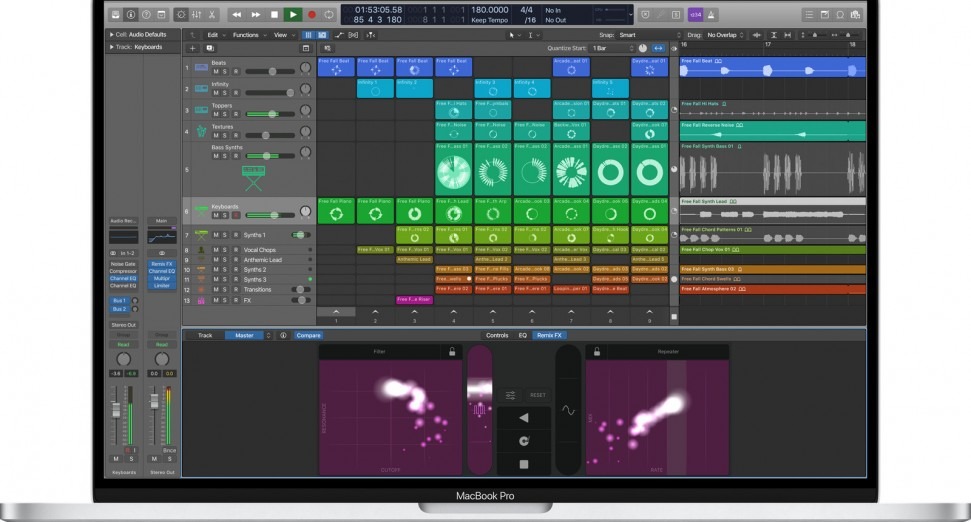Click the Catch playhead icon
The height and width of the screenshot is (522, 971).
(x=370, y=35)
